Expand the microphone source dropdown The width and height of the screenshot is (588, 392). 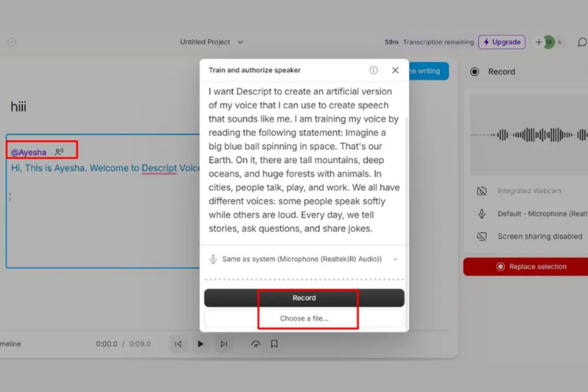coord(395,260)
